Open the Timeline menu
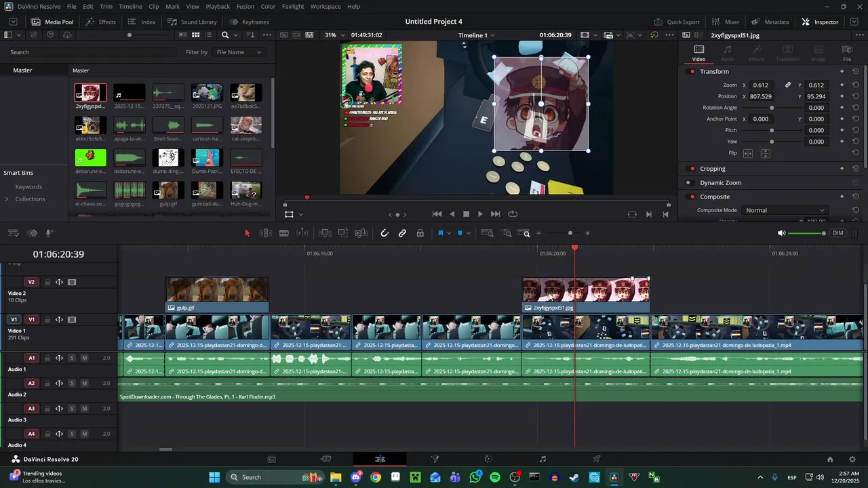This screenshot has width=868, height=488. click(130, 6)
